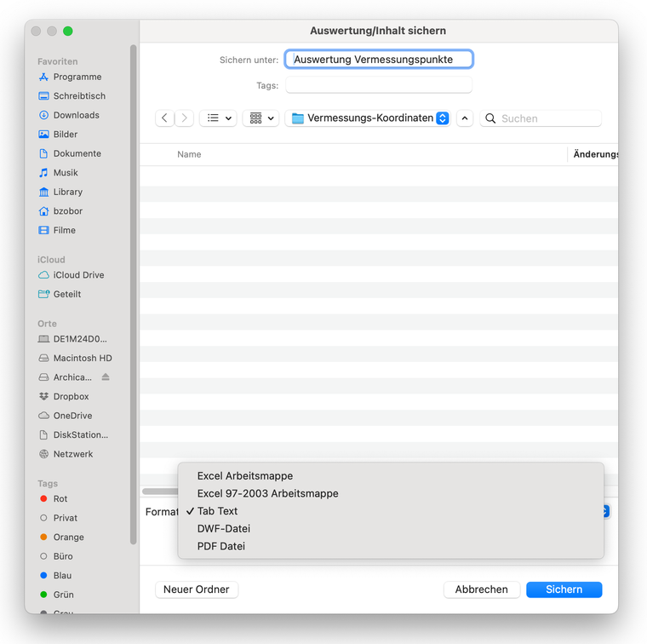647x644 pixels.
Task: Select the Grün tag
Action: pos(56,595)
